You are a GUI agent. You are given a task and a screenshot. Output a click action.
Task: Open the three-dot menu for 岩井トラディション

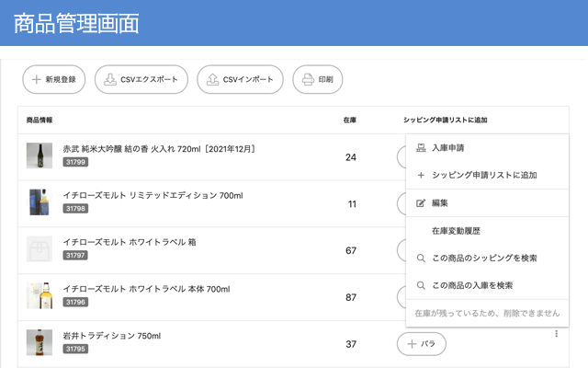pos(556,334)
